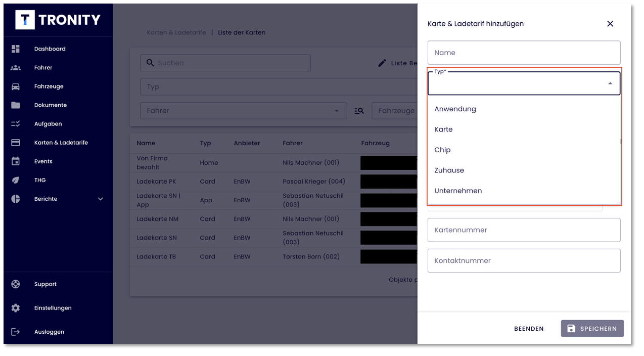Select the Fahrzeuge car icon
The width and height of the screenshot is (644, 356).
16,86
